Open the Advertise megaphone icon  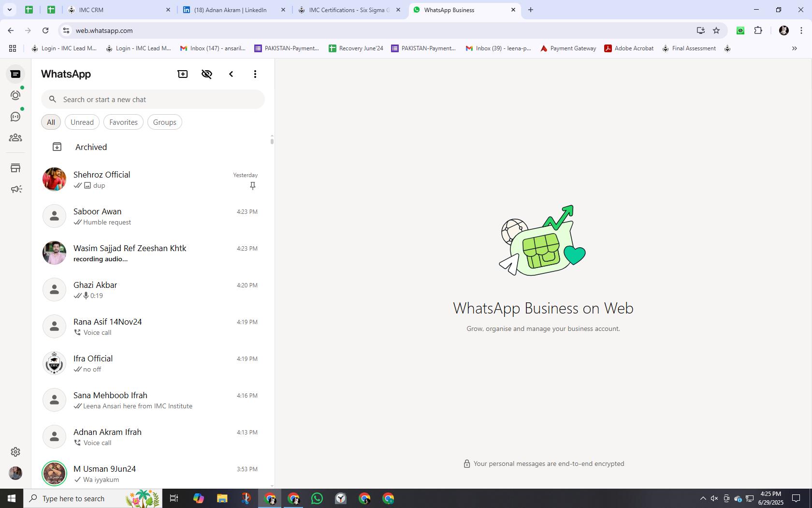tap(15, 189)
